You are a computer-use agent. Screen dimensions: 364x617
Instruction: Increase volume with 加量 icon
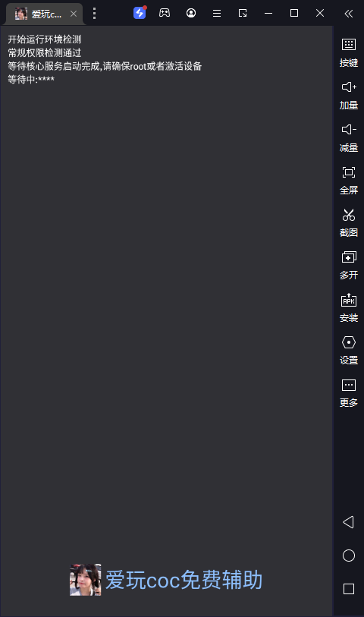(349, 95)
